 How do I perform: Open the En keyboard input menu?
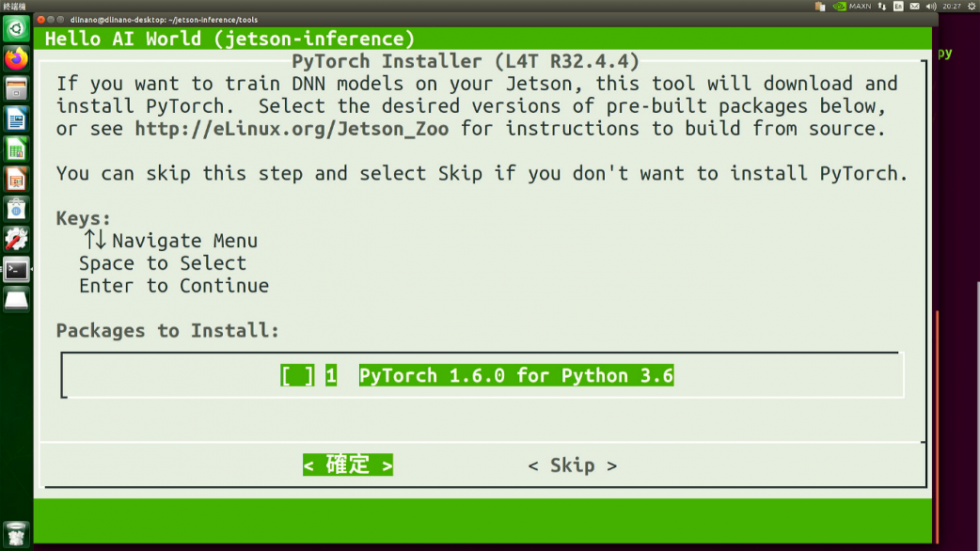pos(898,7)
